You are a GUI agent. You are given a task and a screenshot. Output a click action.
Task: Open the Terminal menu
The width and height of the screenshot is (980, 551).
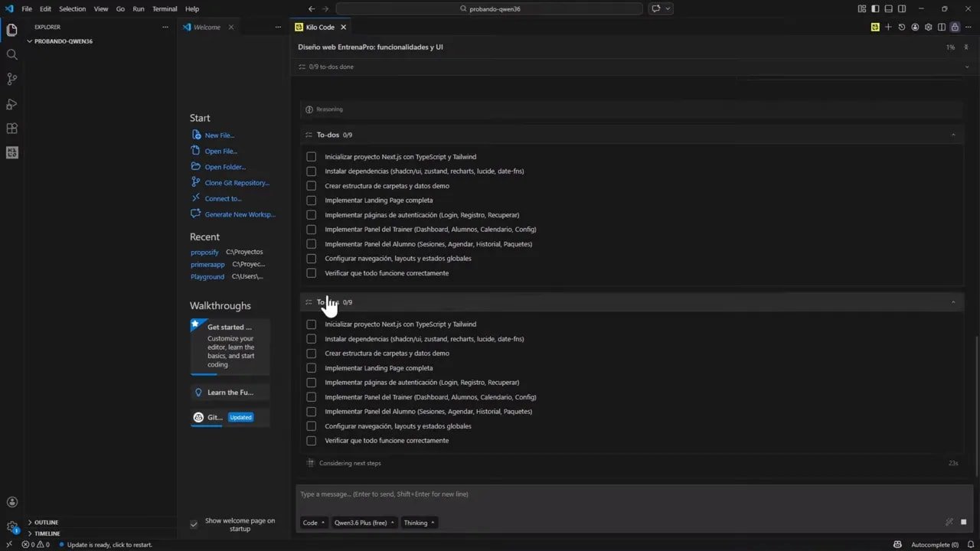(165, 8)
